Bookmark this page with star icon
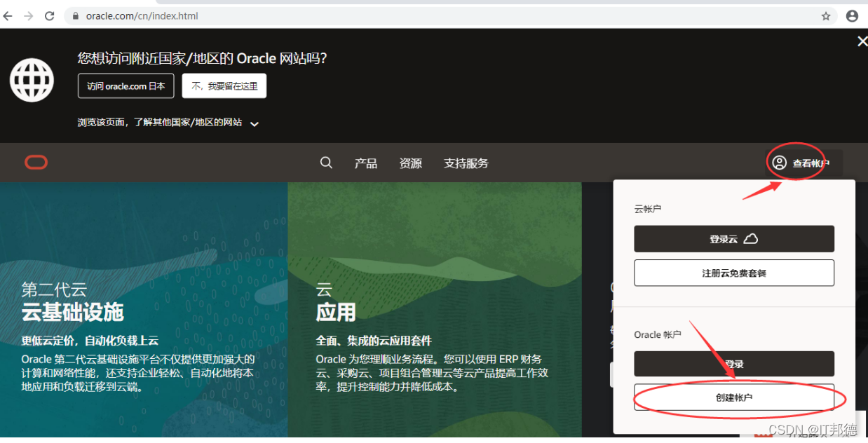Screen dimensions: 868x443 click(826, 15)
